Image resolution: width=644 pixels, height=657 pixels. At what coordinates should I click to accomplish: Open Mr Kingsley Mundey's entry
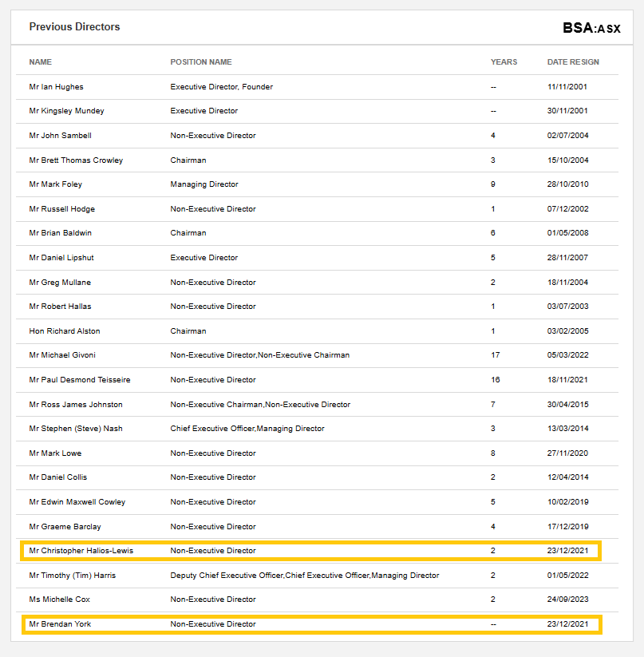pyautogui.click(x=66, y=111)
